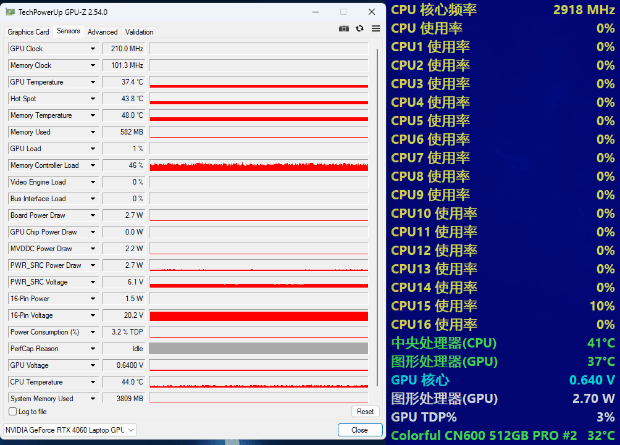Image resolution: width=620 pixels, height=445 pixels.
Task: Minimize the GPU-Z window
Action: point(316,12)
